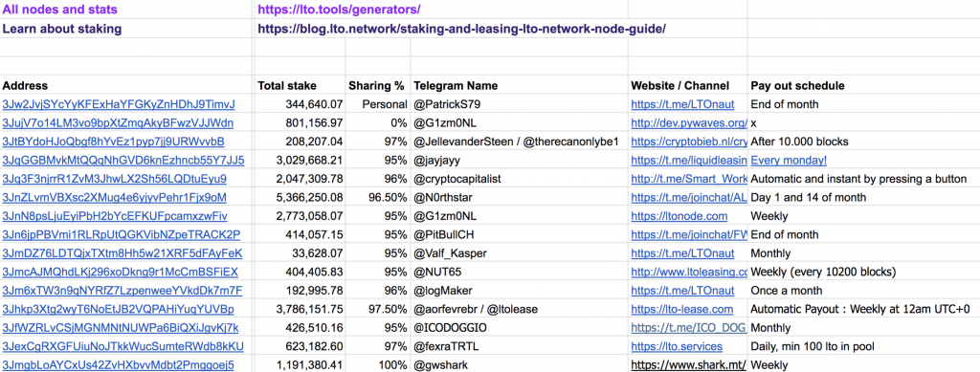Select the @cryptocapitalist Telegram name cell

[x=520, y=179]
